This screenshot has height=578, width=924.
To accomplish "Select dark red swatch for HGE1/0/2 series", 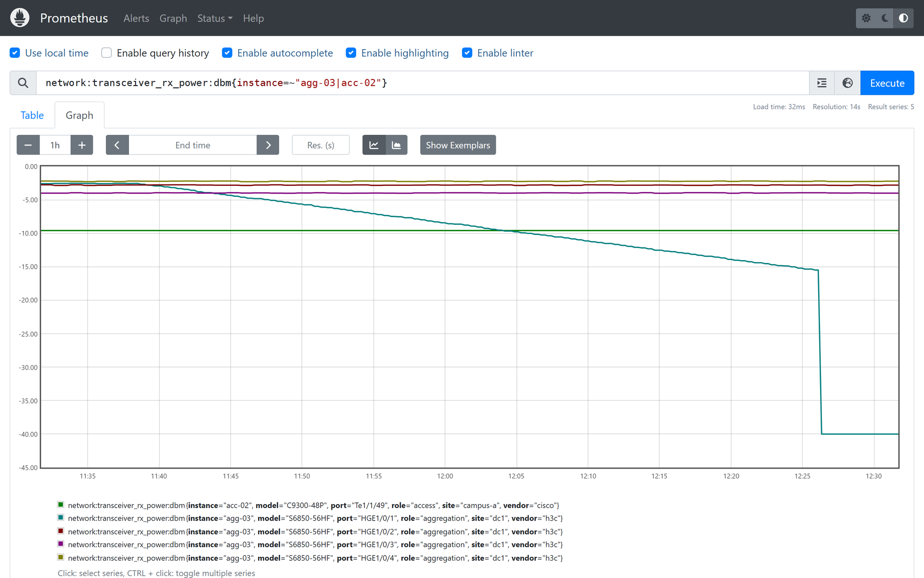I will pyautogui.click(x=61, y=531).
